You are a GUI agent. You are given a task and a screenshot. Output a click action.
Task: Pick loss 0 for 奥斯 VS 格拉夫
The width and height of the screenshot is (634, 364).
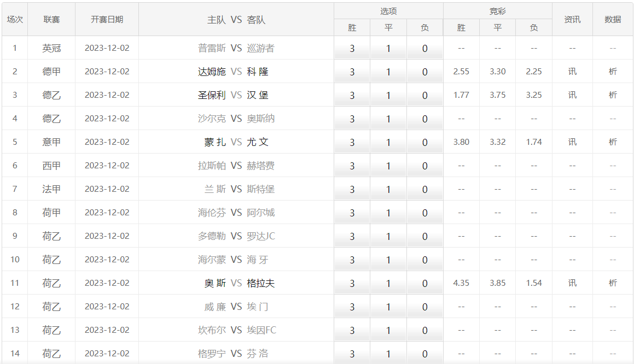click(x=424, y=283)
